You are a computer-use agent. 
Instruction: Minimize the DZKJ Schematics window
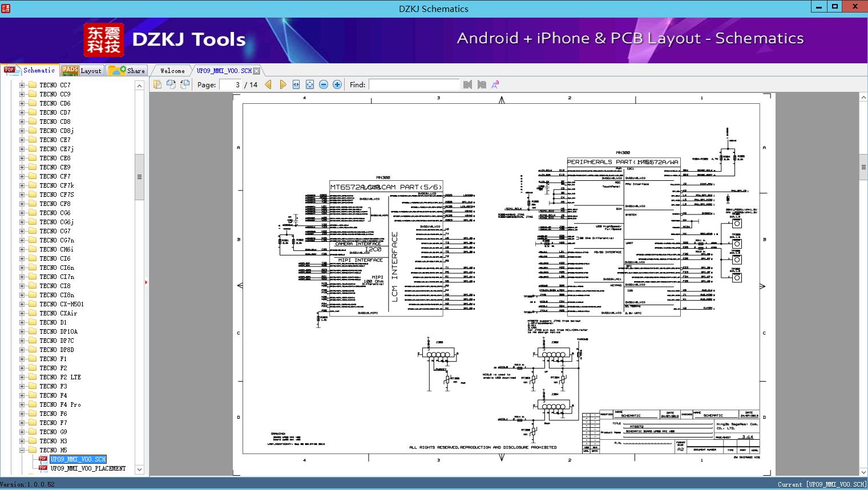tap(818, 7)
